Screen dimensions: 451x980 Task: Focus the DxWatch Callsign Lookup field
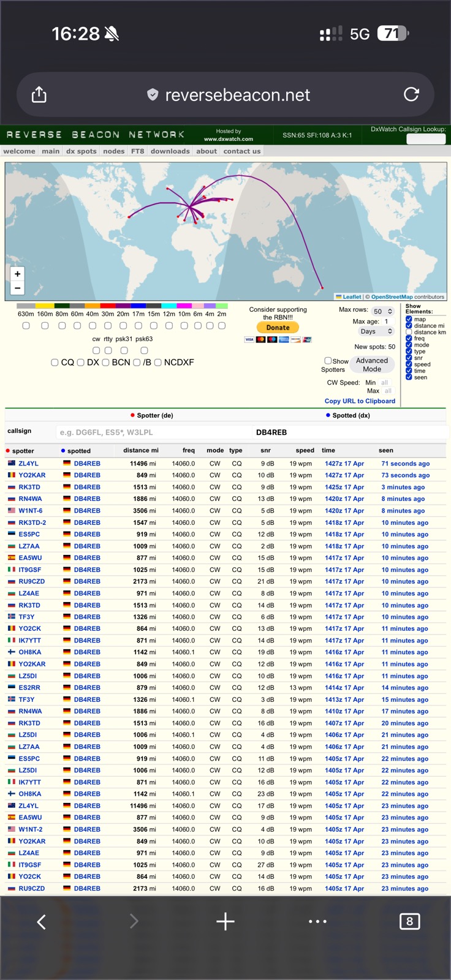pyautogui.click(x=426, y=139)
